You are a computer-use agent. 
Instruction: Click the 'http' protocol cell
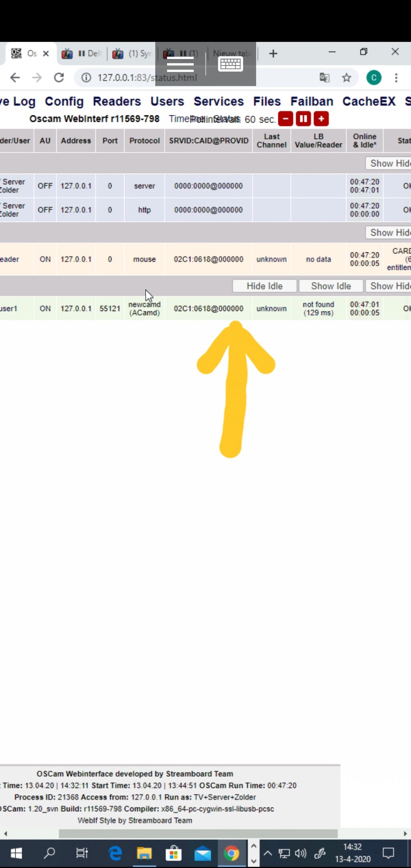tap(144, 210)
